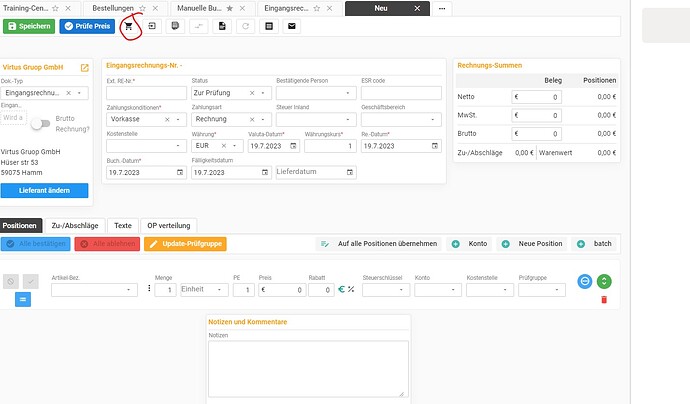Viewport: 690px width, 404px height.
Task: Unstar the Manuelle Bu... tab
Action: point(229,8)
